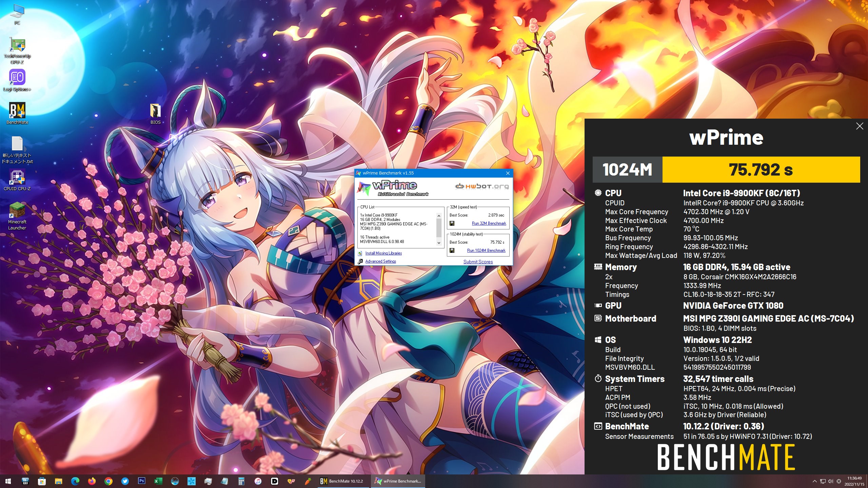The image size is (868, 488).
Task: Open the Windows Start menu
Action: (8, 481)
